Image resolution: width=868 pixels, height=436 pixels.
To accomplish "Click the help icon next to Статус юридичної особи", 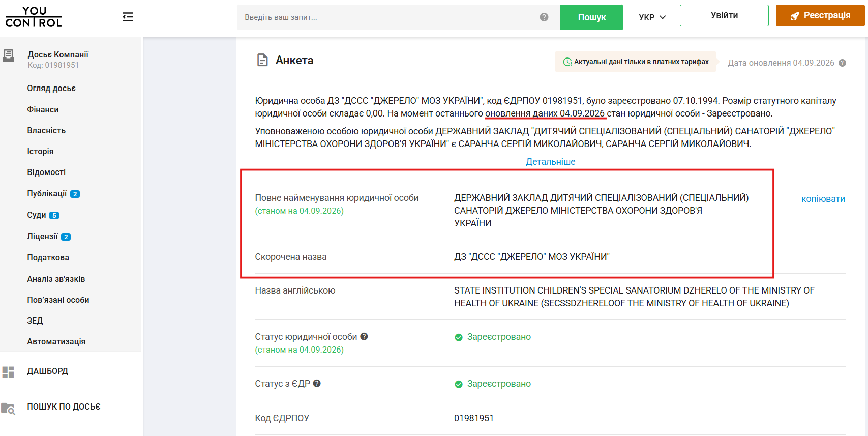I will click(x=364, y=336).
